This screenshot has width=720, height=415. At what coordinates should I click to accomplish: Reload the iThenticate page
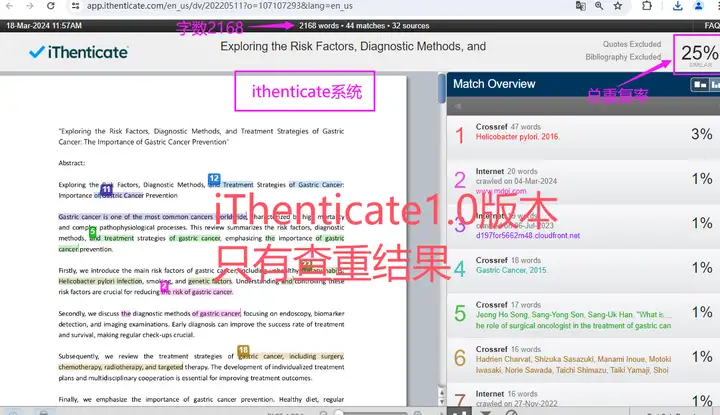point(51,6)
